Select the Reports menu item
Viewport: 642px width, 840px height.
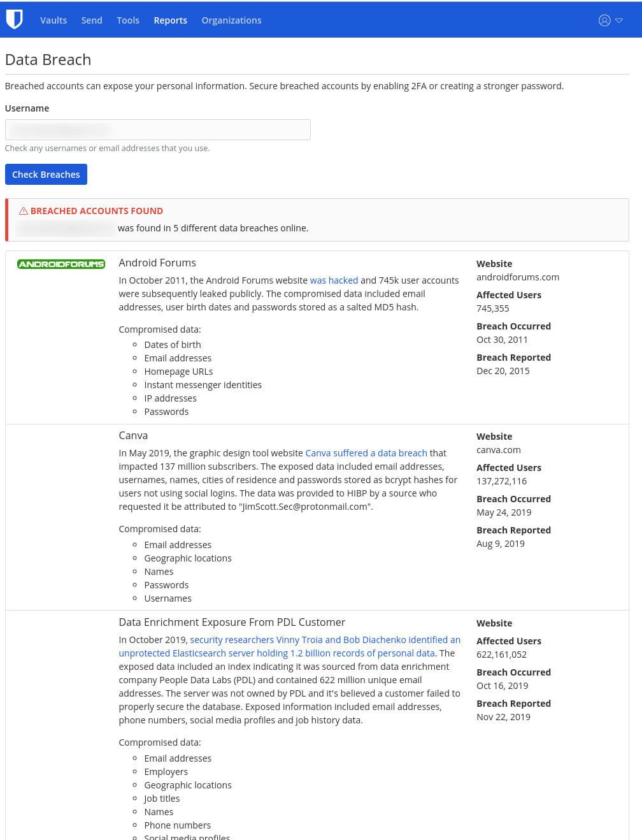(x=170, y=20)
